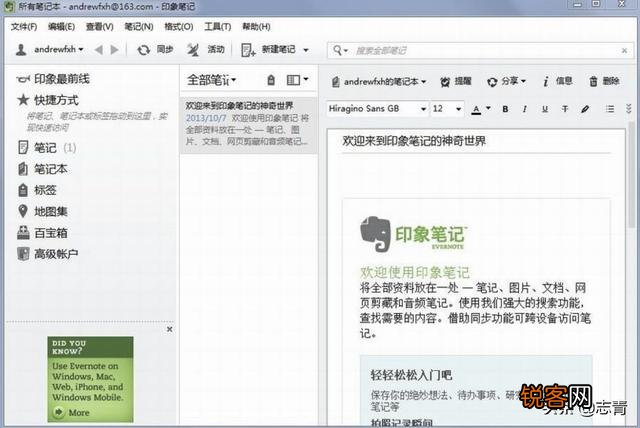The height and width of the screenshot is (428, 640).
Task: Click the Sync (同步) icon in toolbar
Action: 143,50
